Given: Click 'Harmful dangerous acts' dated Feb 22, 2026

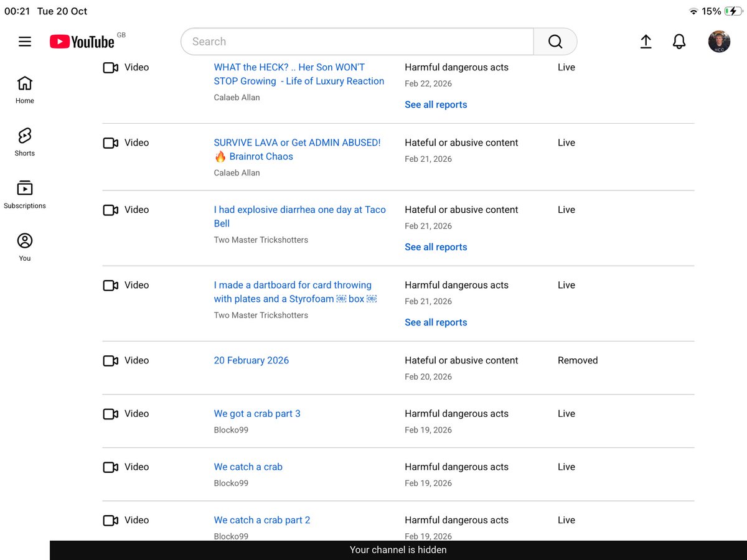Looking at the screenshot, I should [456, 67].
